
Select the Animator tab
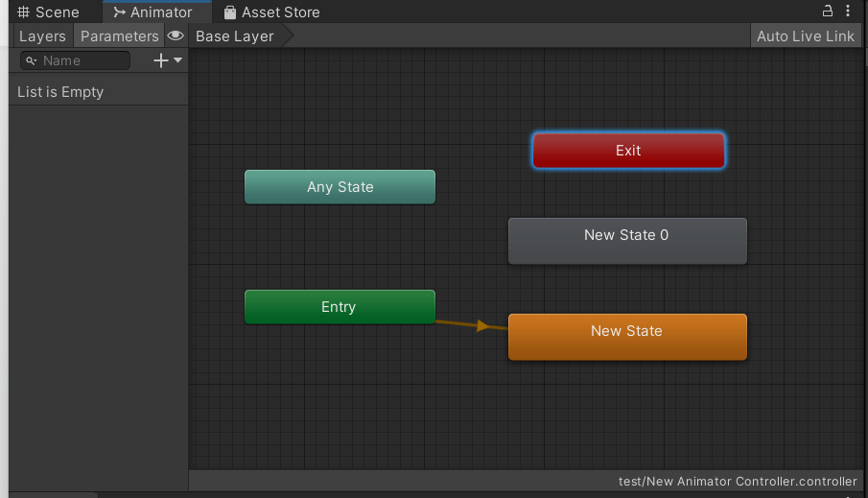coord(152,12)
